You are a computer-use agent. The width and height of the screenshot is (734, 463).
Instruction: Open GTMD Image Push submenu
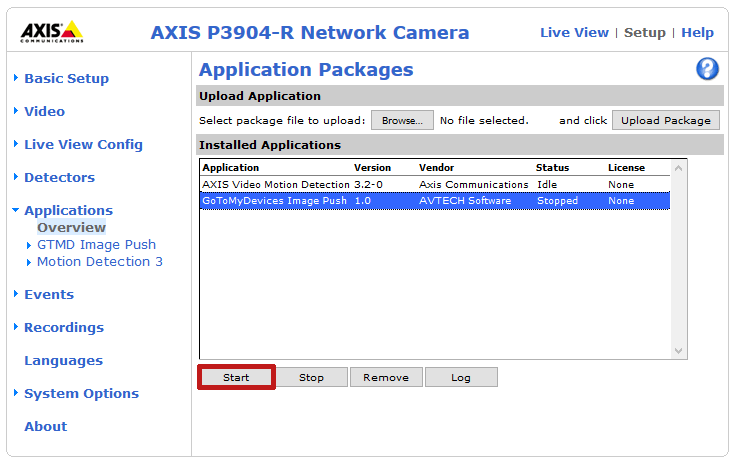point(96,244)
